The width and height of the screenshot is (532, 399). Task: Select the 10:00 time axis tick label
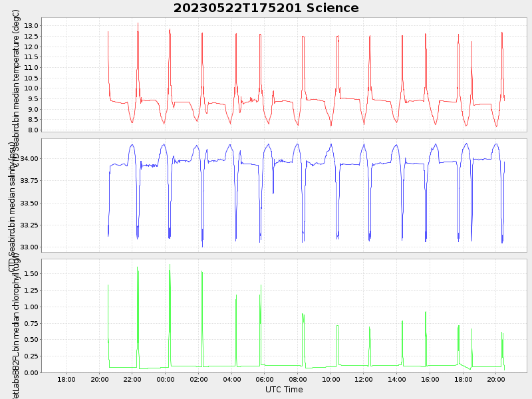pos(331,379)
